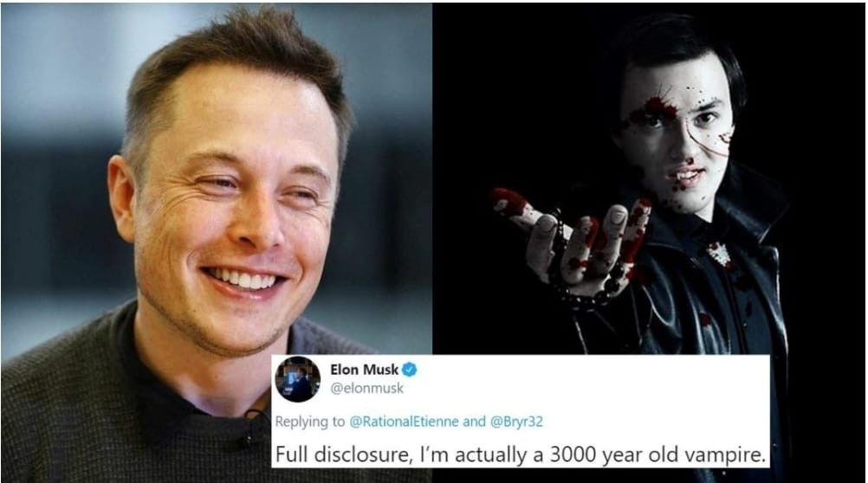The image size is (868, 483).
Task: Open the "Elon Musk" display name
Action: [x=364, y=369]
